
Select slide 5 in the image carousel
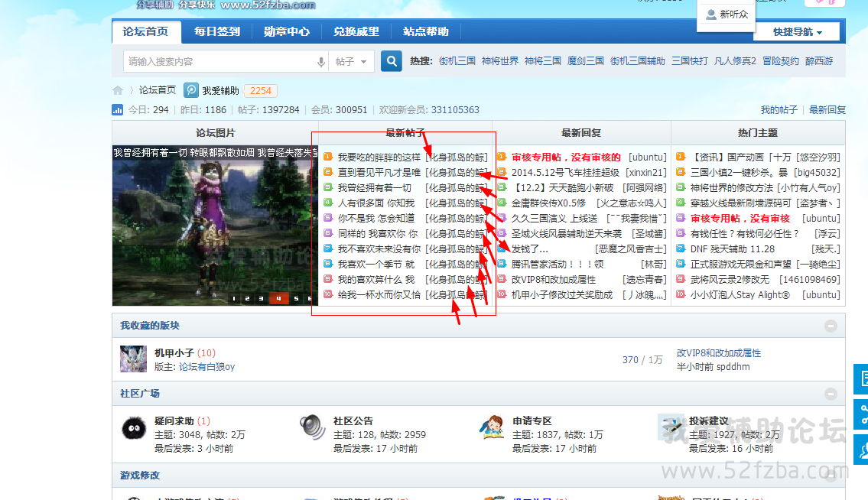coord(296,298)
